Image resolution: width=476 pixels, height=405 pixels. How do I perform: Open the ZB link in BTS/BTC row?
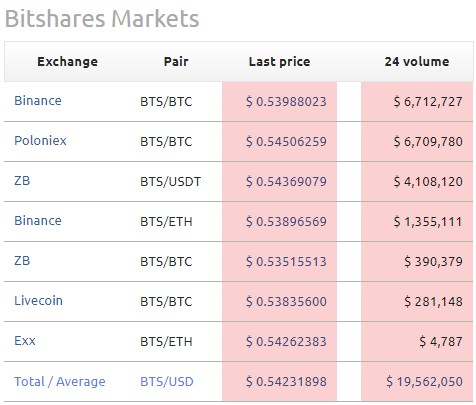click(22, 261)
